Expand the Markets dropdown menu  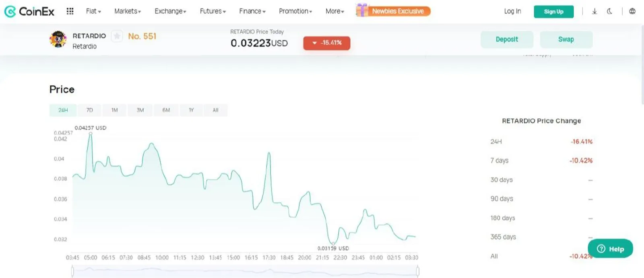(128, 11)
